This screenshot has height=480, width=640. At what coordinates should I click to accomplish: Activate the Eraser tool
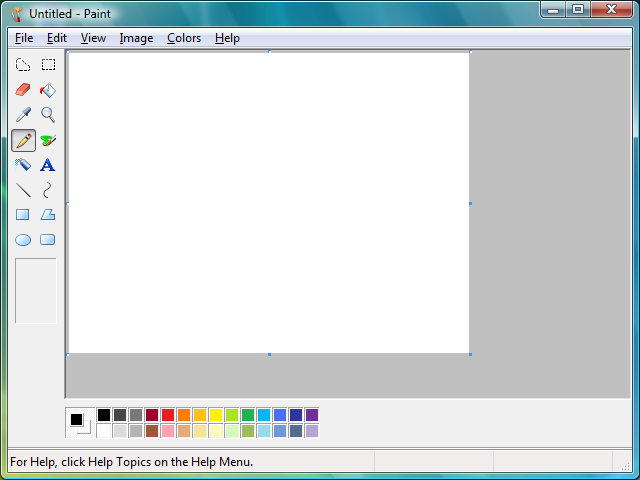[x=23, y=90]
